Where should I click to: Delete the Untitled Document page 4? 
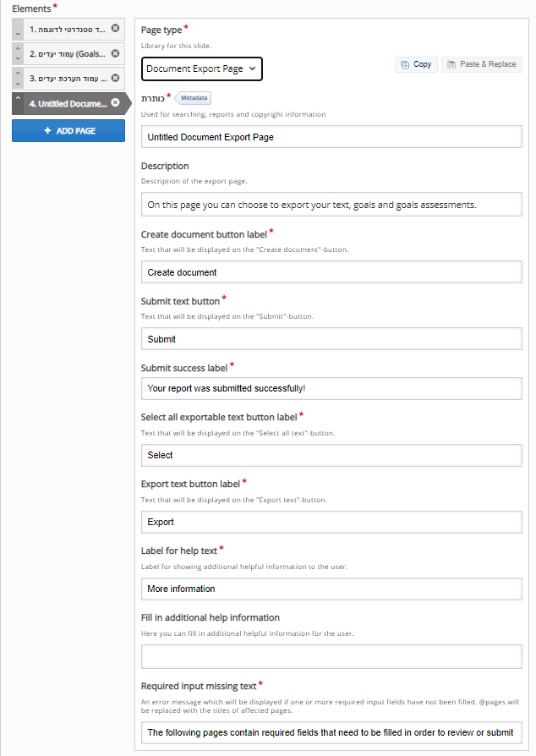point(115,103)
